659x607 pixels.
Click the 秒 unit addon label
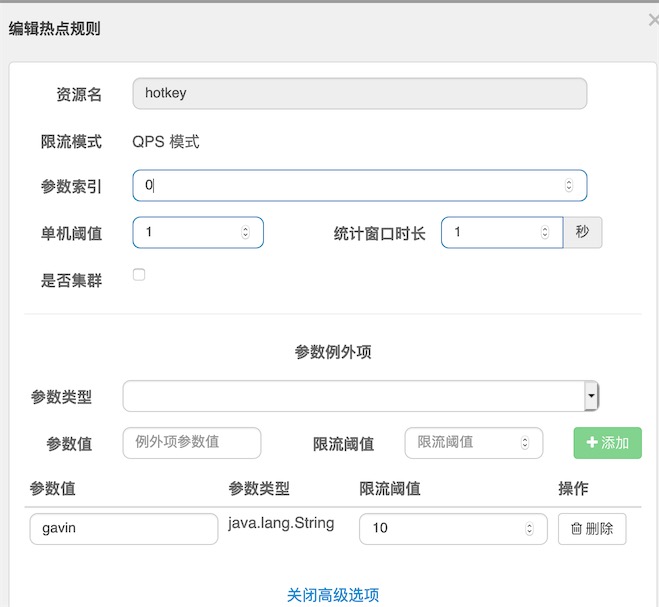point(583,232)
